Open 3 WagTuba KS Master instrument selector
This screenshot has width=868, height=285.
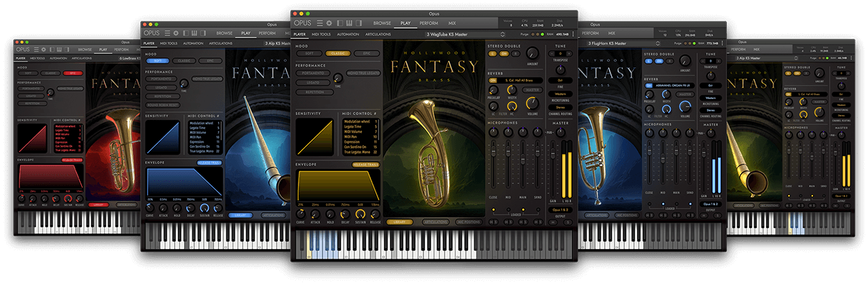(x=465, y=34)
